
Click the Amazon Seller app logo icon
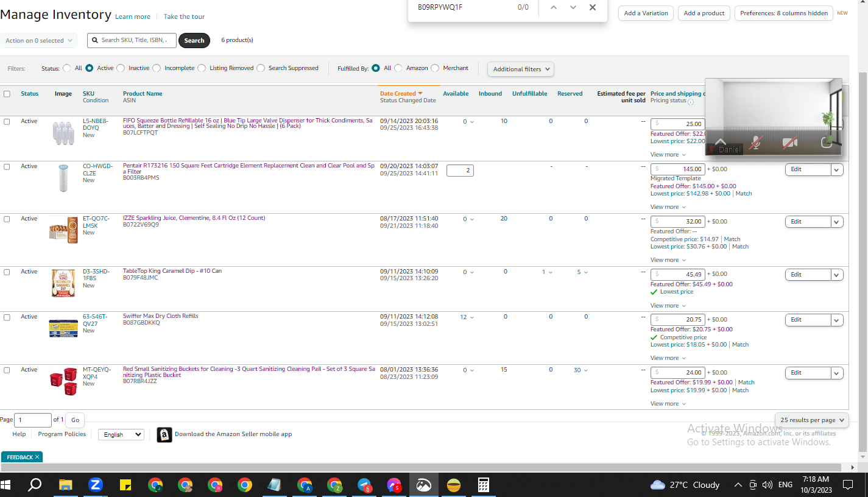coord(164,434)
